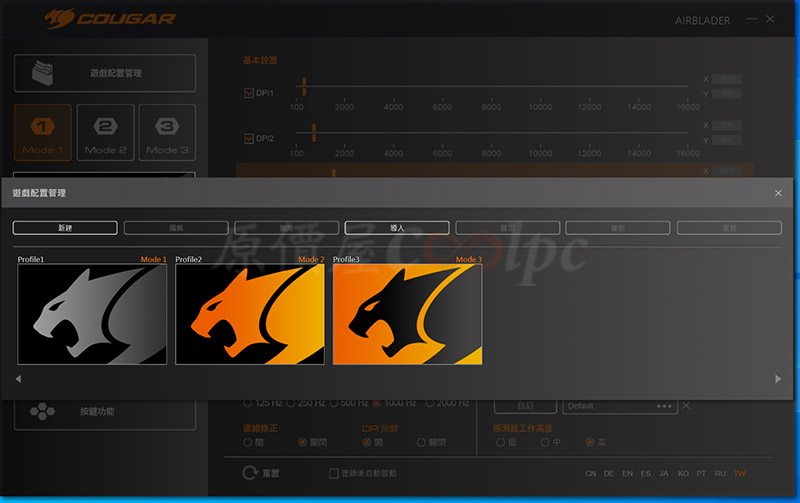Switch language to JA
Screen dimensions: 800x503
click(664, 473)
